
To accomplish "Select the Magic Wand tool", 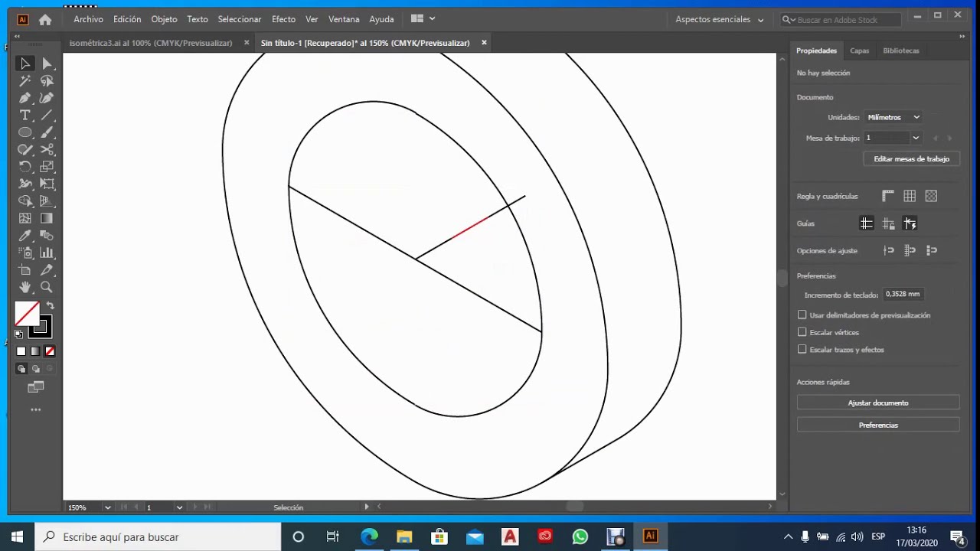I will tap(25, 81).
